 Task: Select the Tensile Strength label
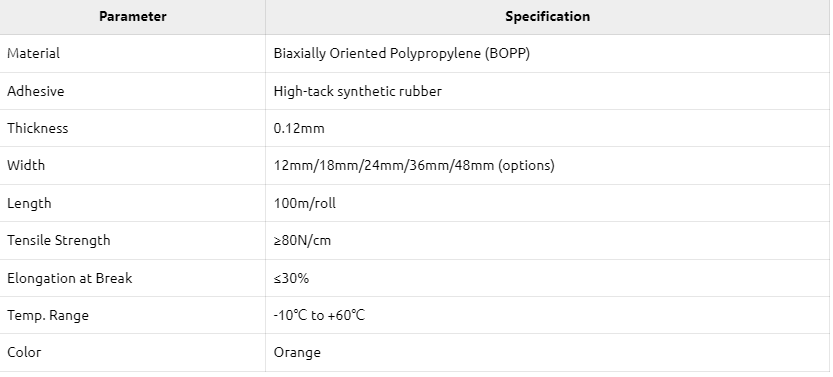tap(58, 241)
